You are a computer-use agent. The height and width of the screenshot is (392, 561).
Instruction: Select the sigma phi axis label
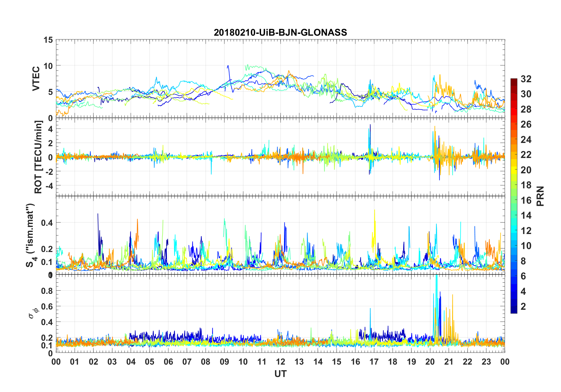point(33,313)
